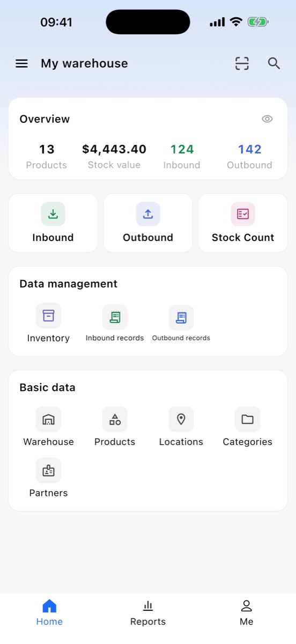
Task: Open Inventory via the archive box icon
Action: point(48,316)
